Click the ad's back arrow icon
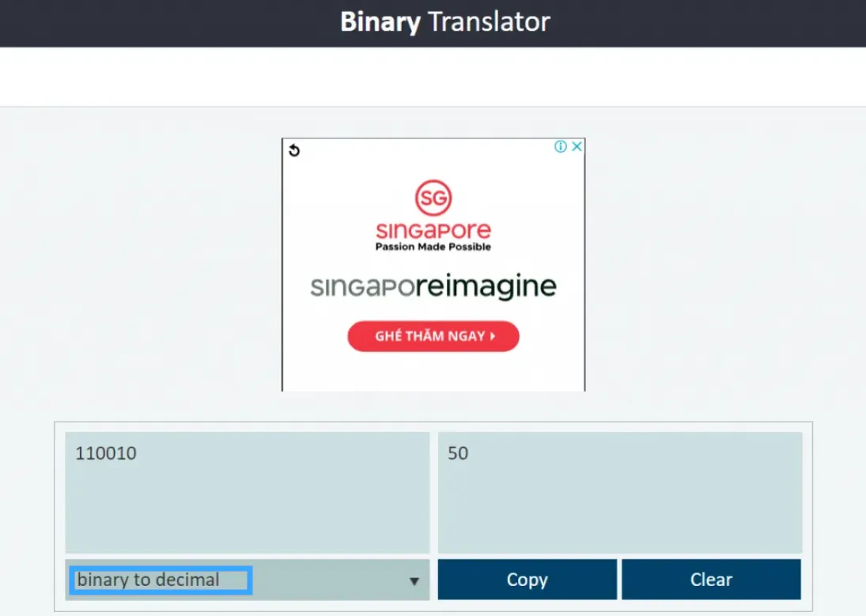 294,150
